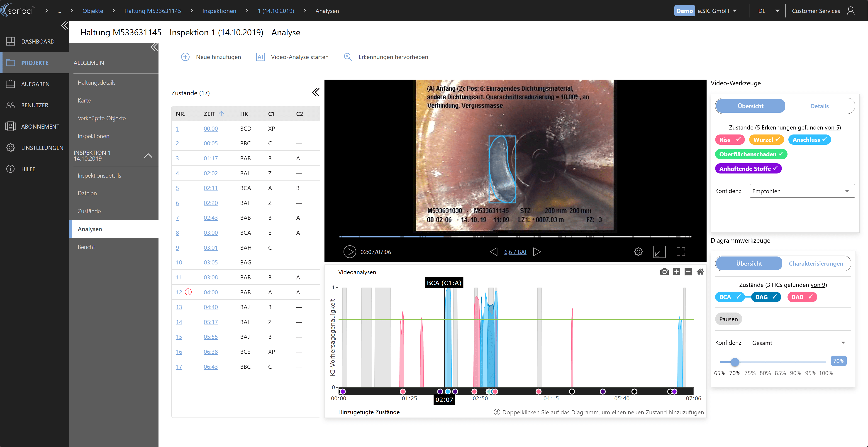Image resolution: width=868 pixels, height=447 pixels.
Task: Jump to time 02:11 in states list
Action: click(x=211, y=188)
